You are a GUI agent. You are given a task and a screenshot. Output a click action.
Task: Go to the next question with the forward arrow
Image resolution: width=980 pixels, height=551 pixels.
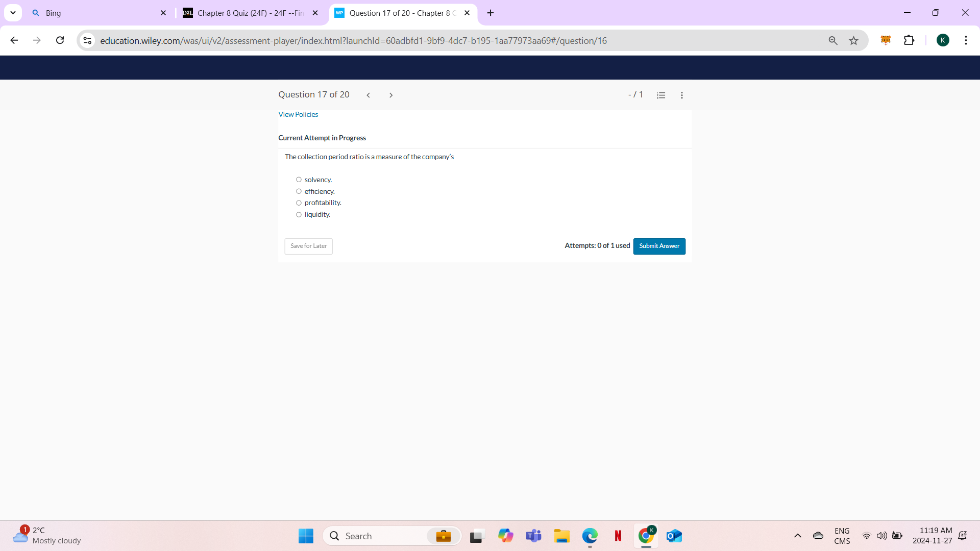391,95
